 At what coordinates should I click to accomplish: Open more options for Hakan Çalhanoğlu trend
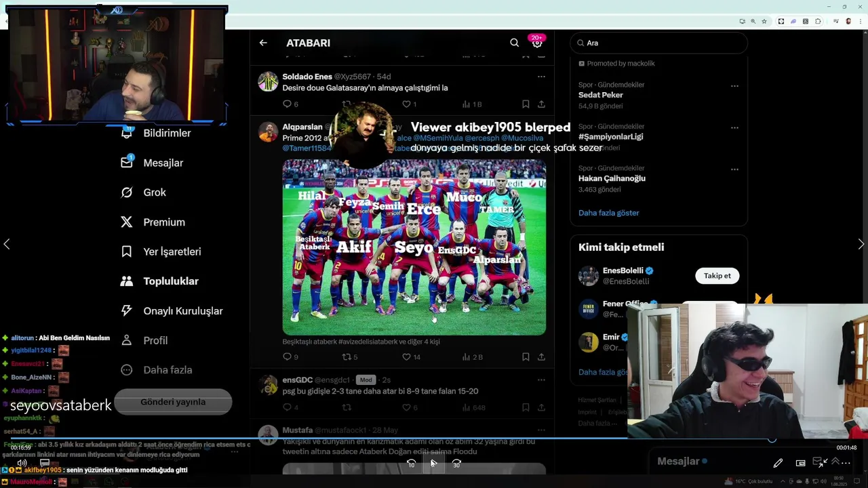point(734,169)
